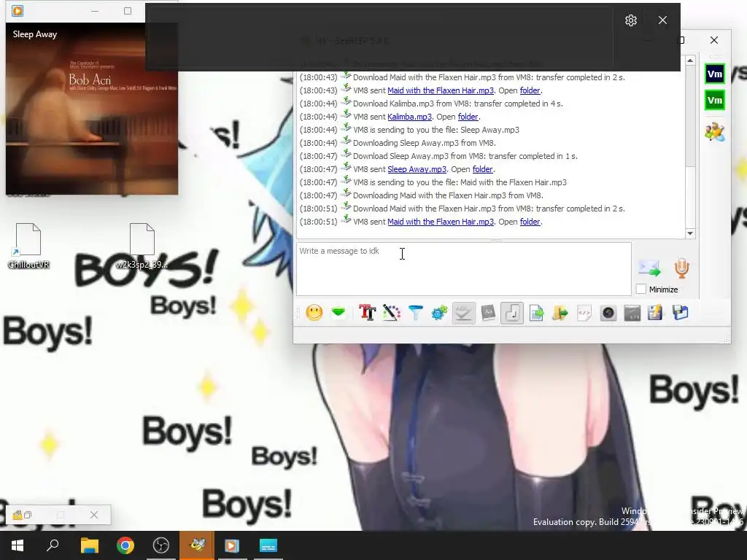747x560 pixels.
Task: Open File Explorer from the taskbar
Action: pos(89,545)
